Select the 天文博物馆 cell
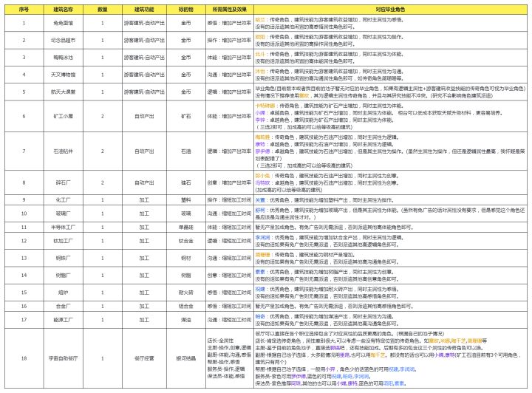The width and height of the screenshot is (532, 393). [x=63, y=75]
